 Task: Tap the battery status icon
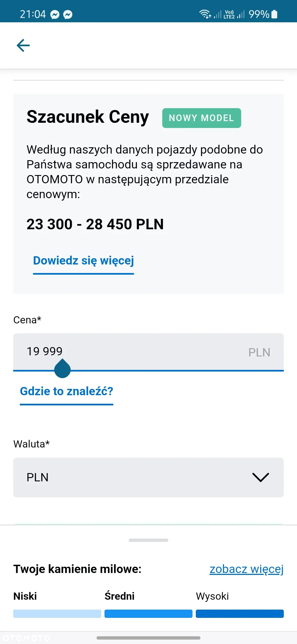point(274,14)
